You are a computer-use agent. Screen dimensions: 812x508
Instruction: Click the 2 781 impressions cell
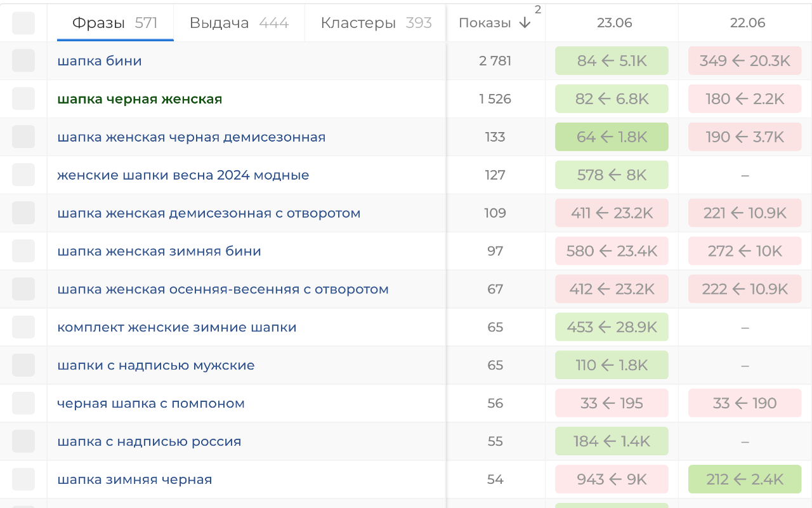coord(495,61)
